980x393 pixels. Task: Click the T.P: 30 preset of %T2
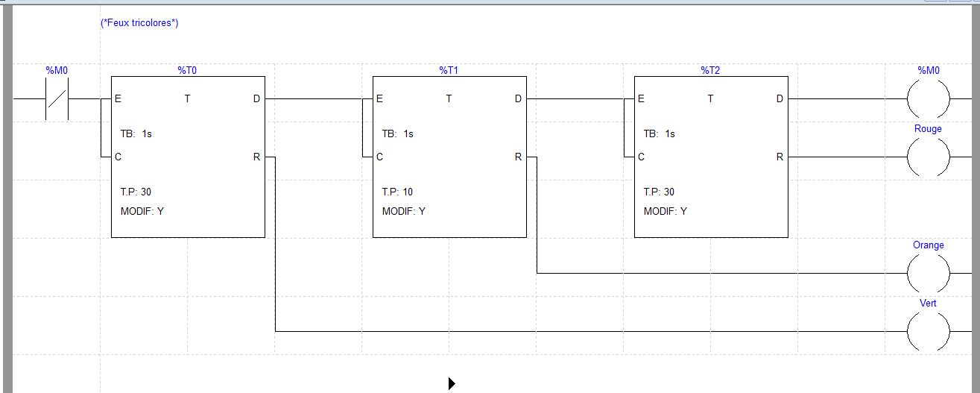click(659, 192)
